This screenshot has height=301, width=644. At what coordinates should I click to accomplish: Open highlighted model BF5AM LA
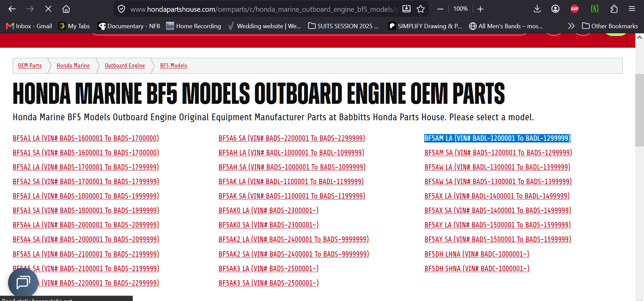[x=497, y=138]
